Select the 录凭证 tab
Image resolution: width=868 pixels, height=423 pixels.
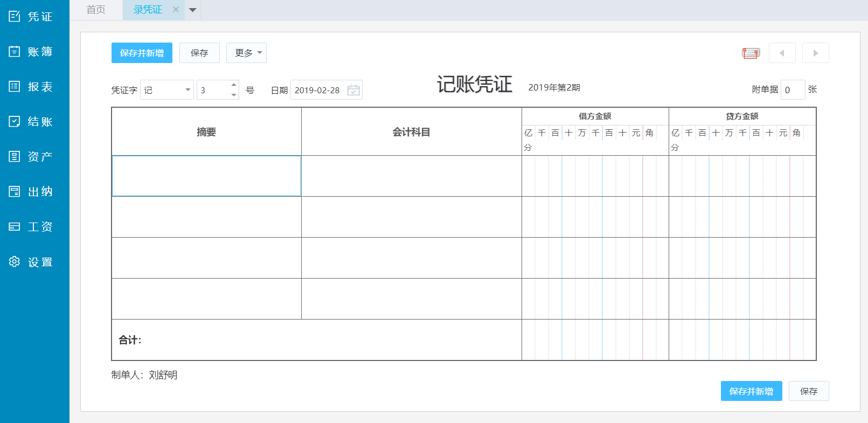coord(148,10)
